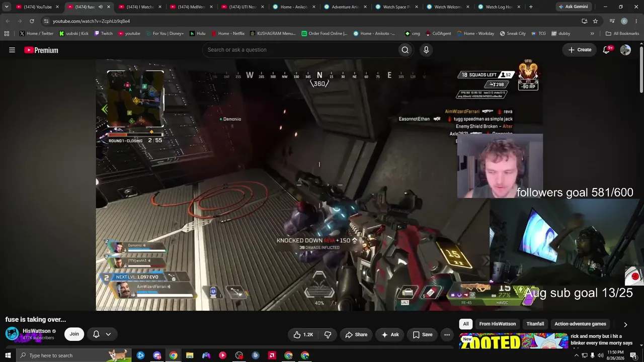This screenshot has height=362, width=644.
Task: Open the Home - Netflix bookmark
Action: (227, 34)
